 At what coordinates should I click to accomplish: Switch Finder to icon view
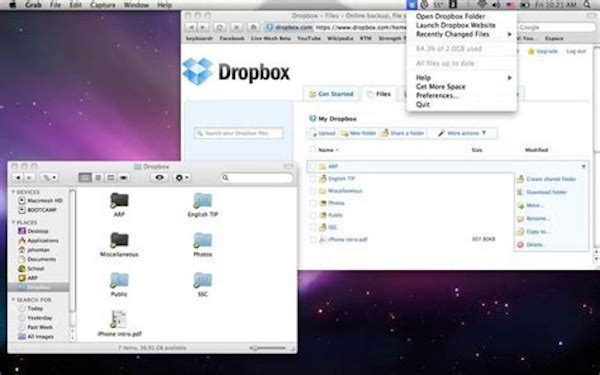point(85,178)
